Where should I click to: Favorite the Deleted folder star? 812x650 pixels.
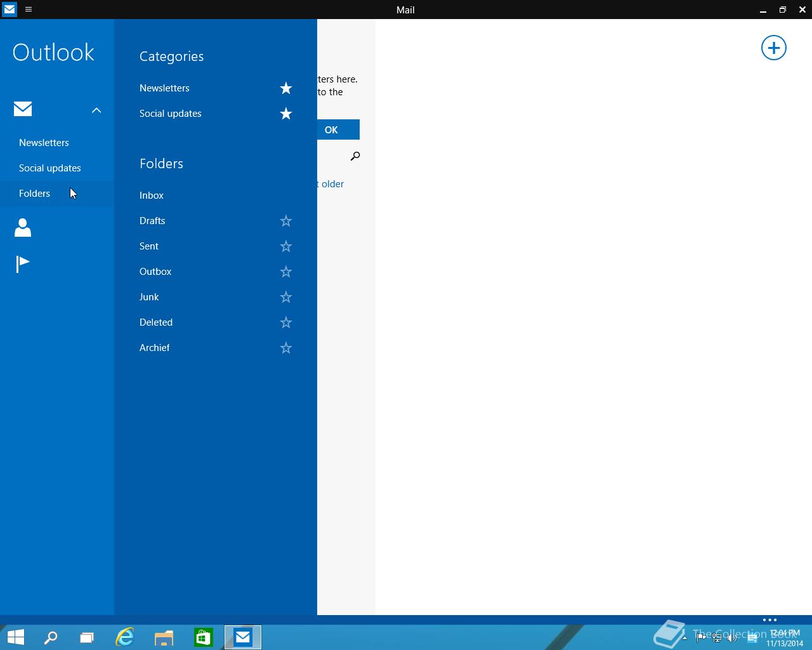(286, 322)
